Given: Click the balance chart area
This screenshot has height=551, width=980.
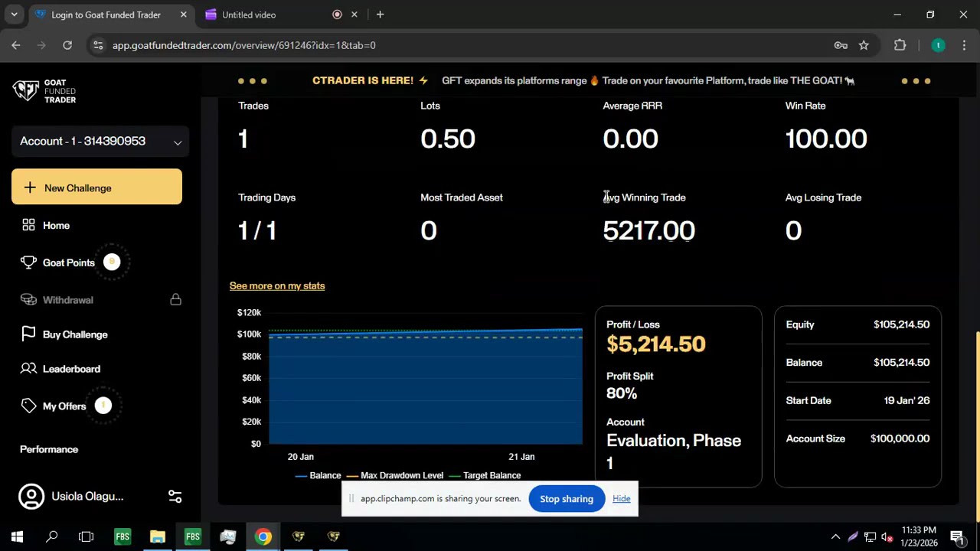Looking at the screenshot, I should 425,386.
